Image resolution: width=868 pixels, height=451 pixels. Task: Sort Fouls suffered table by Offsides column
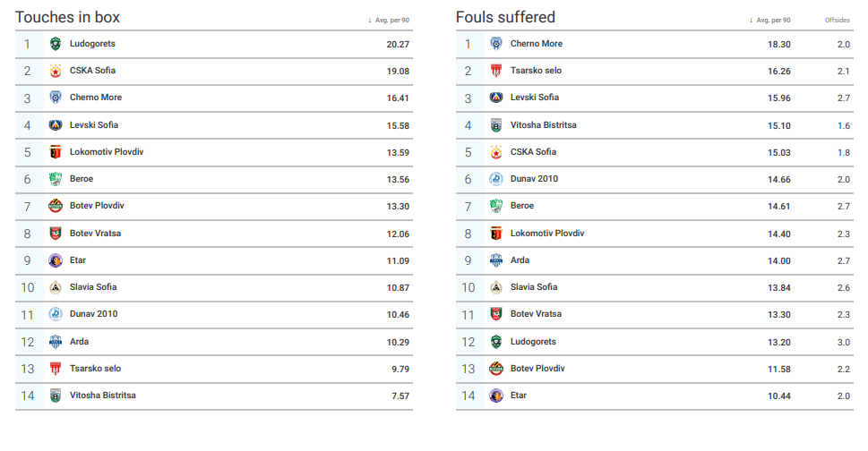point(837,20)
